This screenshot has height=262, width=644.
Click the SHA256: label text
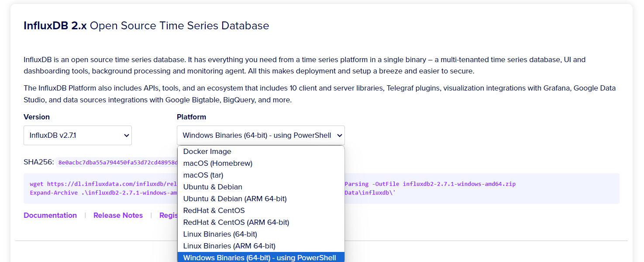coord(39,162)
